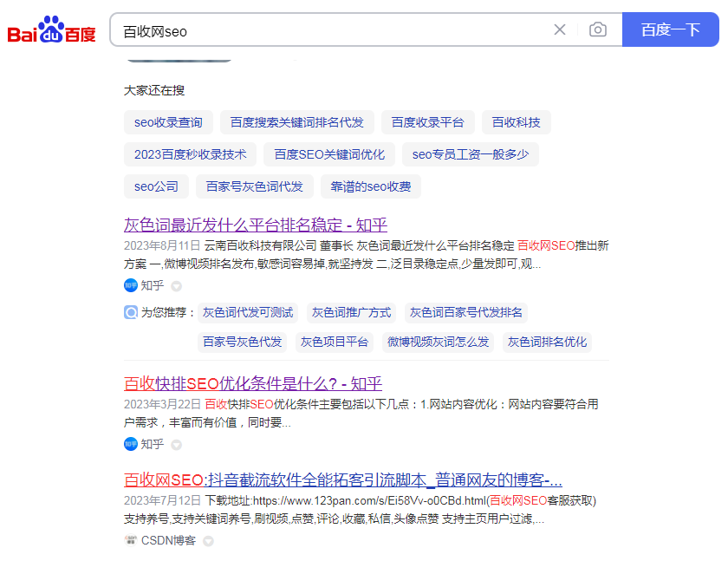Pick the seo公司 suggestion chip
Image resolution: width=728 pixels, height=561 pixels.
[x=156, y=186]
